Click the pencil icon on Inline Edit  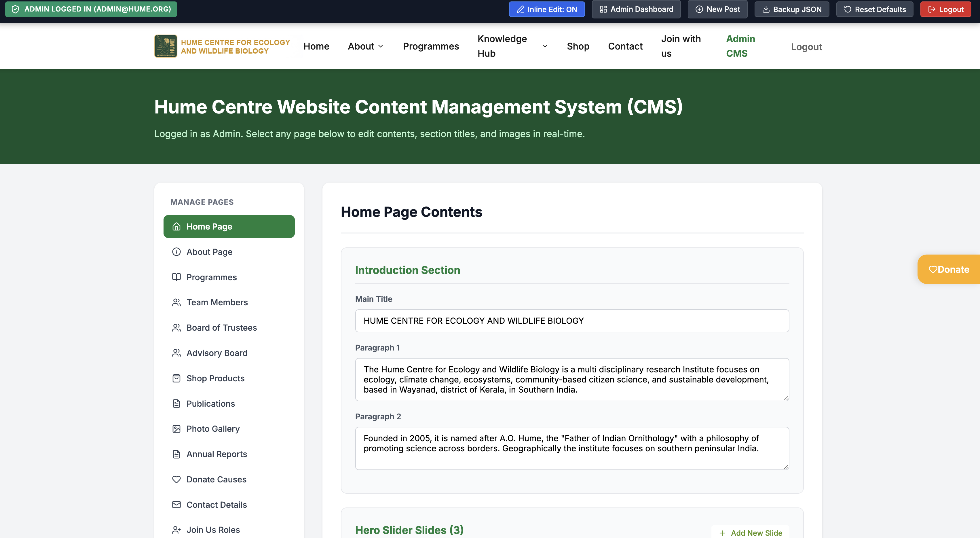[x=520, y=10]
